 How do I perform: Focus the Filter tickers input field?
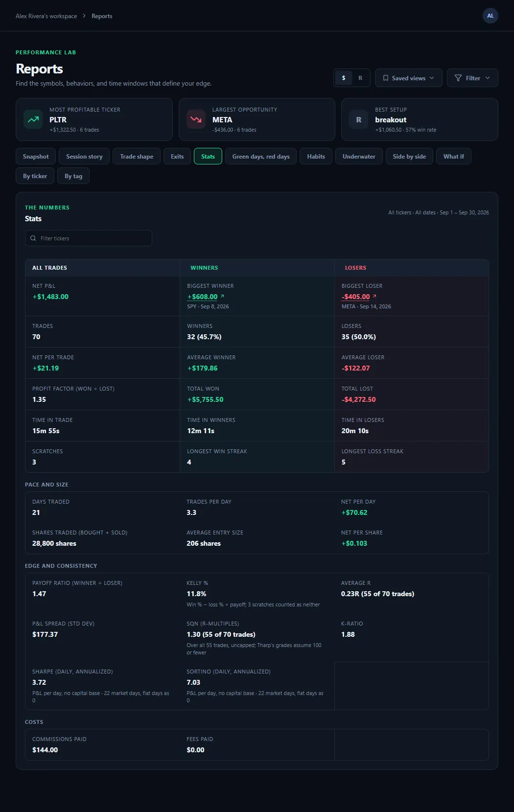(89, 238)
